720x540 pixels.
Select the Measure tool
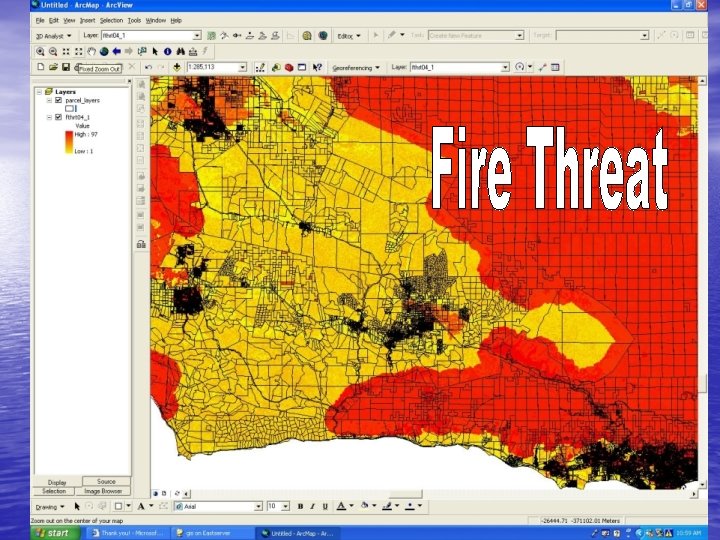point(193,51)
